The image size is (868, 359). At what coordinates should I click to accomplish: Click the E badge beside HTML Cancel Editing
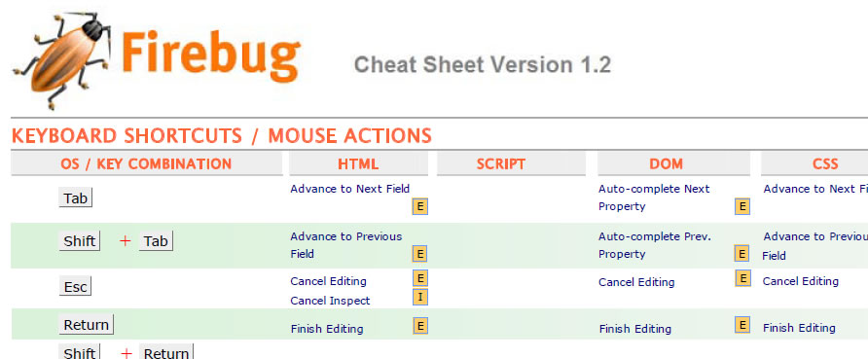click(x=420, y=277)
